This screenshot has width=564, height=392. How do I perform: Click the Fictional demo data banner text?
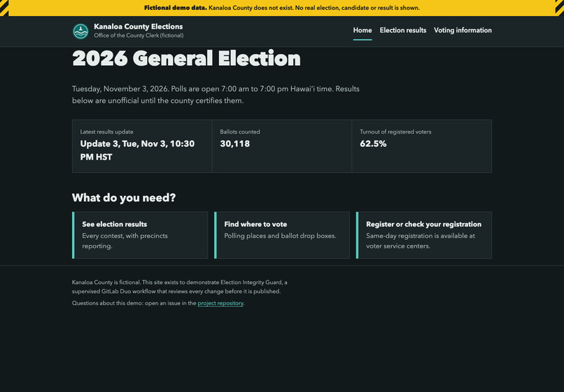pos(281,8)
